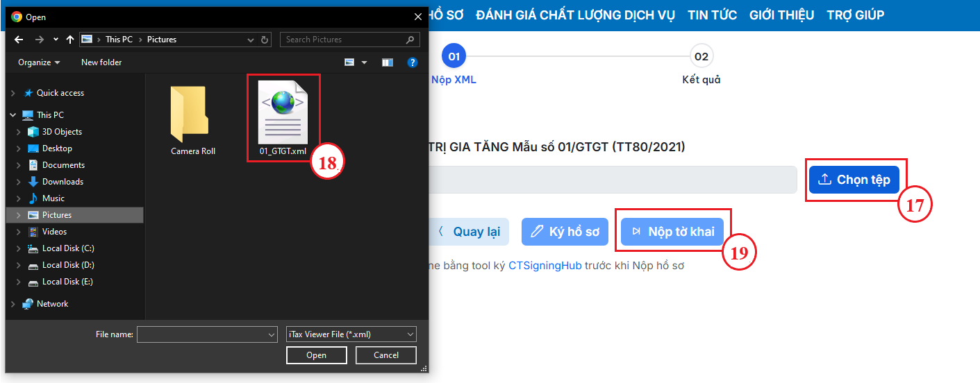Open the Organize dropdown menu

click(x=39, y=62)
